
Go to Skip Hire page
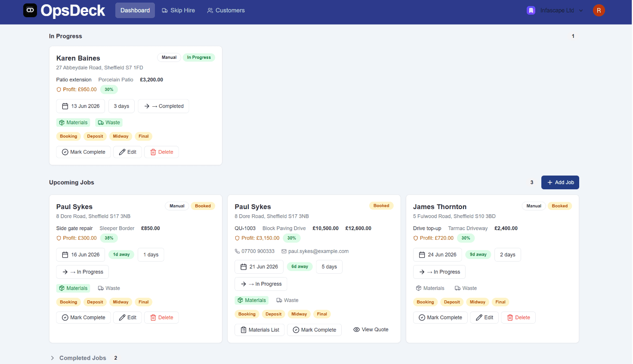point(178,10)
